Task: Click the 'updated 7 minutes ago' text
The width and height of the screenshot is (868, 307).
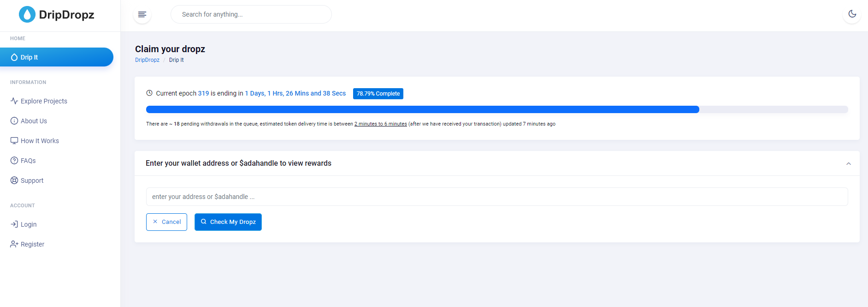Action: (x=529, y=124)
